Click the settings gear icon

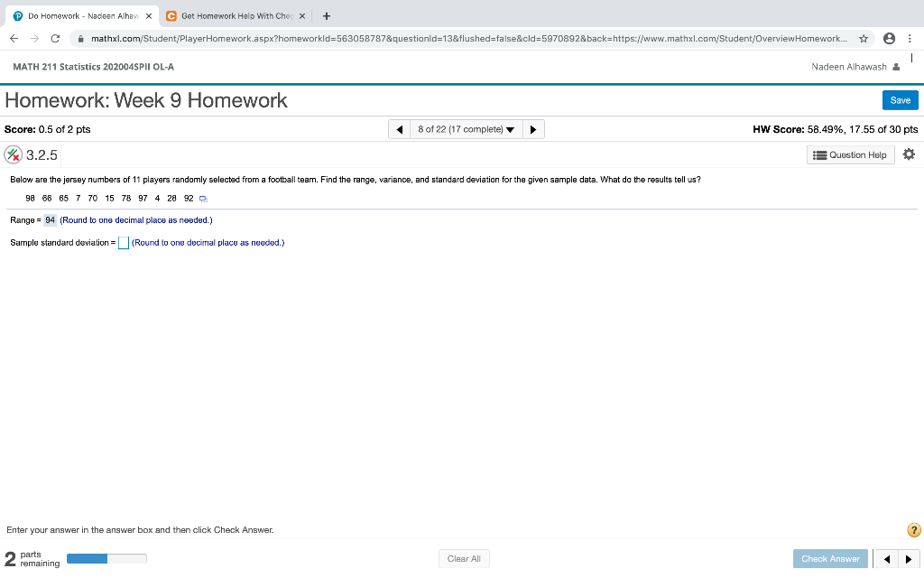[909, 154]
